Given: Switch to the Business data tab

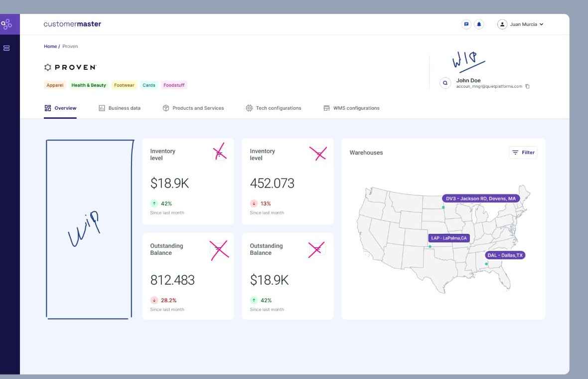Looking at the screenshot, I should [x=120, y=108].
